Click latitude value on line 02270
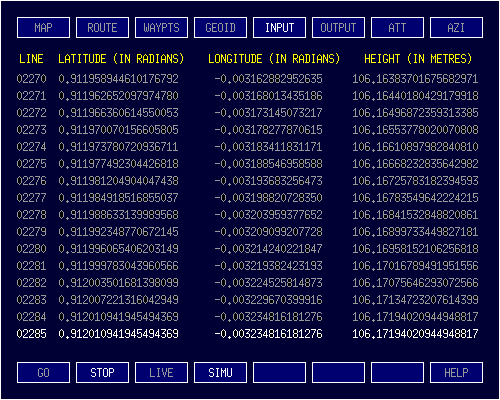500x400 pixels. (x=118, y=79)
